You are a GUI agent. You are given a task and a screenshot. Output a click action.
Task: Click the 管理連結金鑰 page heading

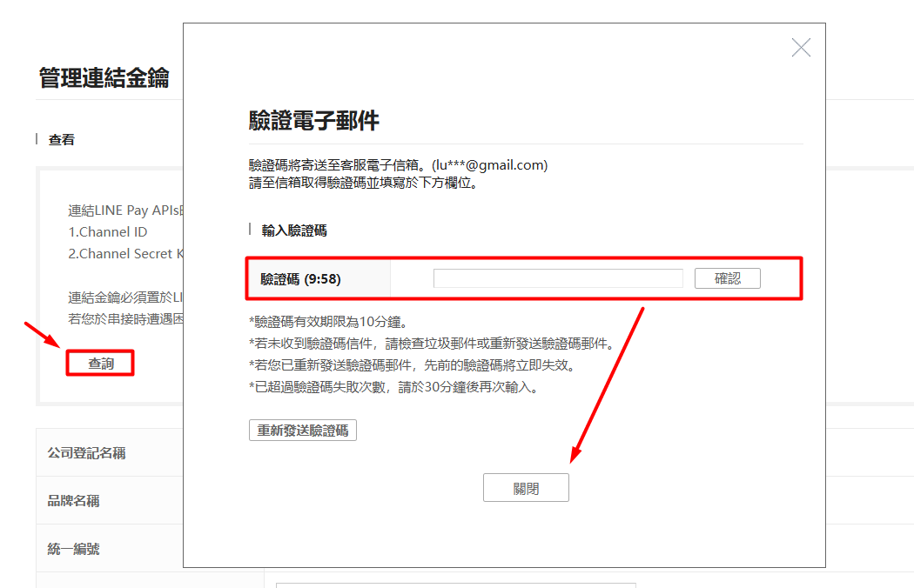click(104, 78)
